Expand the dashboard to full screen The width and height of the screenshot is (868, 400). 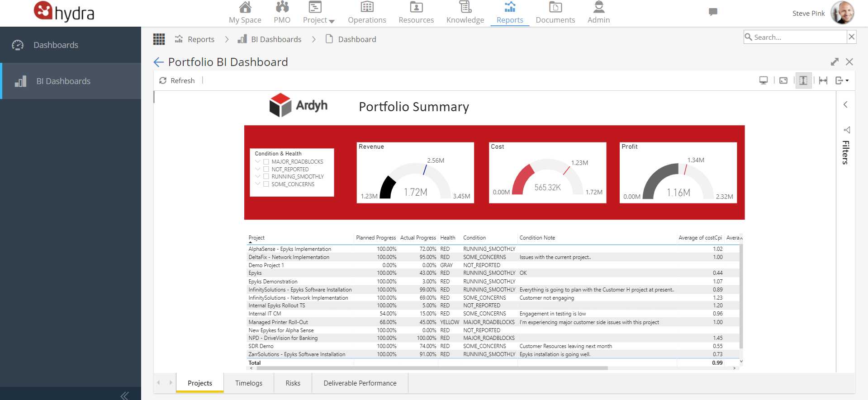[835, 62]
